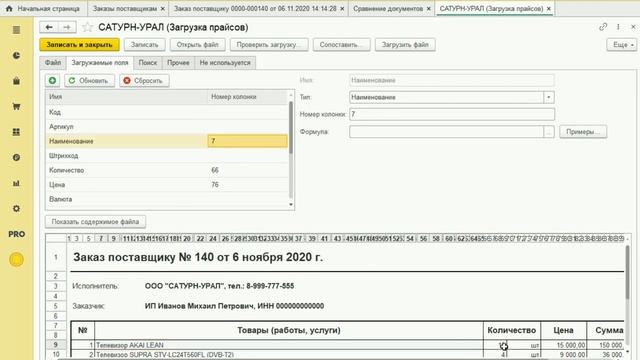Viewport: 640px width, 360px height.
Task: Open the bar chart reports section
Action: tap(16, 183)
